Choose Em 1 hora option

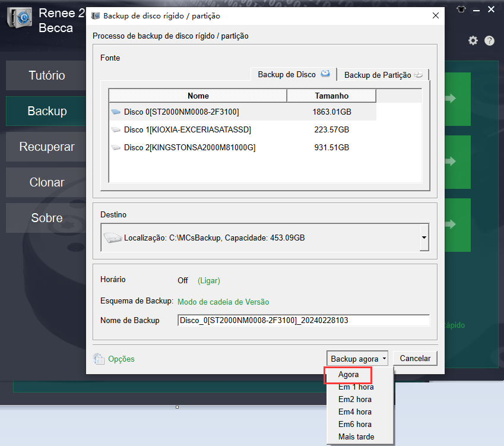(356, 387)
